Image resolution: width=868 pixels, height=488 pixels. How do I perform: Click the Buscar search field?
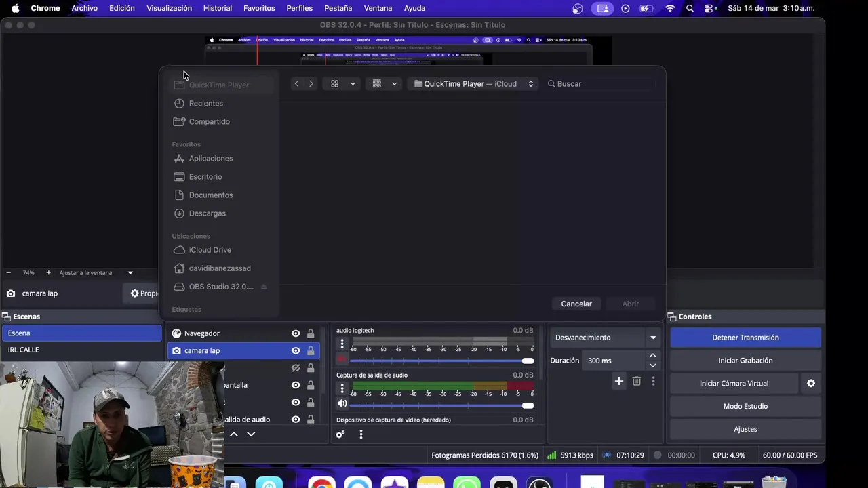coord(600,83)
